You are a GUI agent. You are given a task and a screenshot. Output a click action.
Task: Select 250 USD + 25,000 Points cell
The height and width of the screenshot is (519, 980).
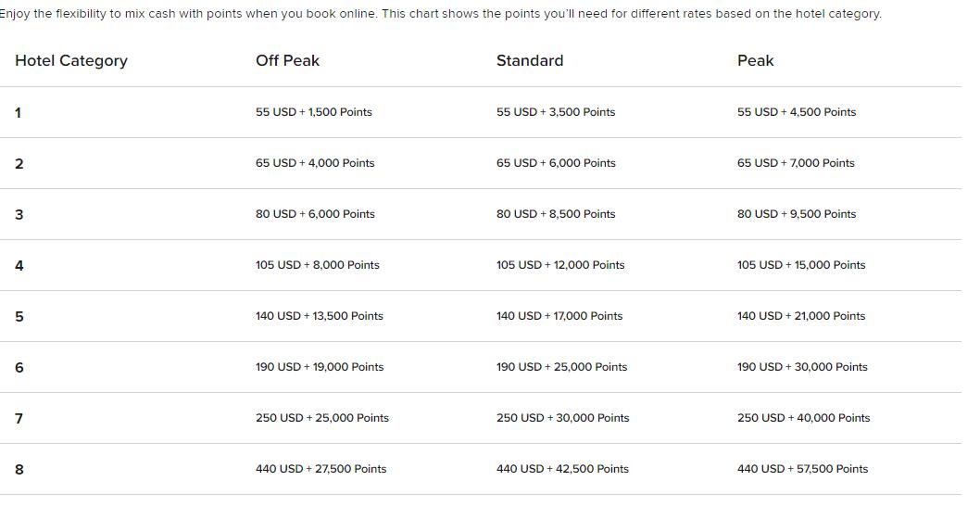tap(321, 418)
